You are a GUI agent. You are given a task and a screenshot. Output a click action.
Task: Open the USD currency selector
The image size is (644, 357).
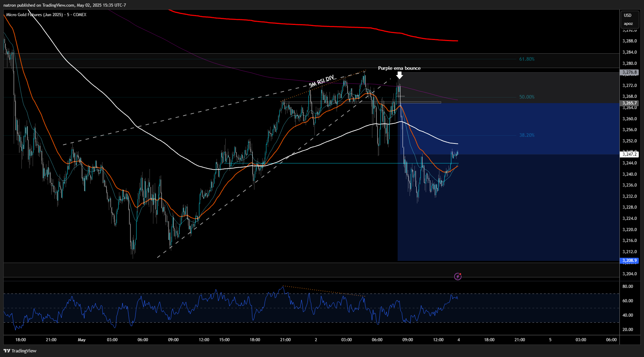tap(628, 15)
